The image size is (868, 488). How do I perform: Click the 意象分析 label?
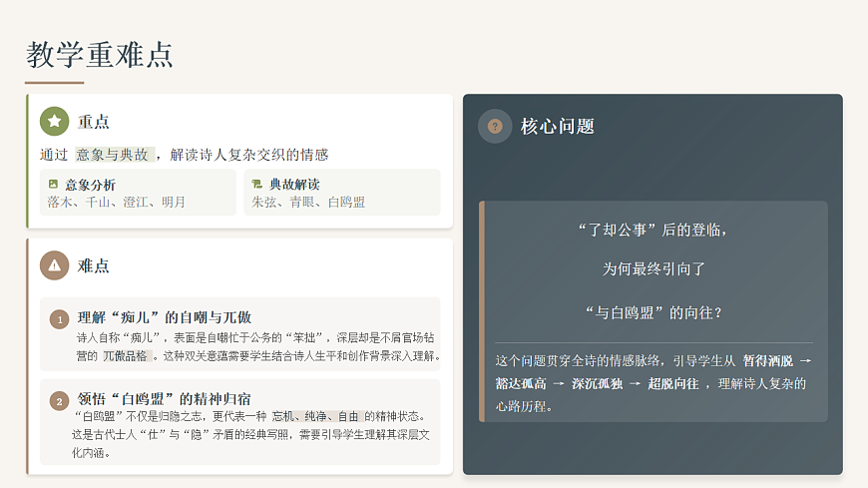click(x=90, y=185)
